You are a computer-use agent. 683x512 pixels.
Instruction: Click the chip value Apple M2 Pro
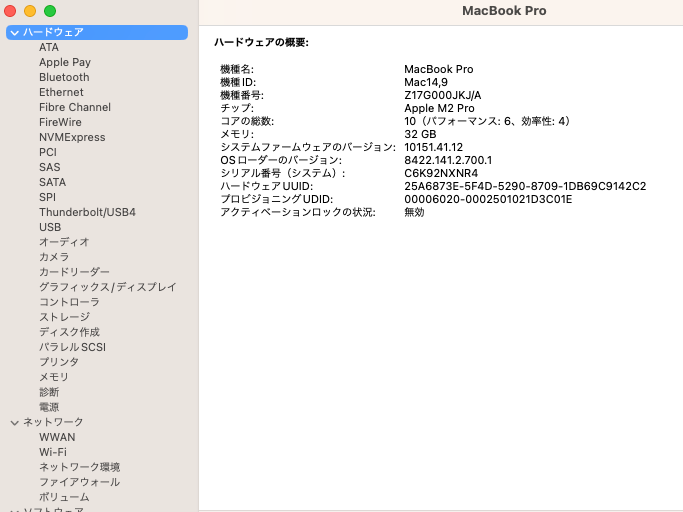[439, 109]
